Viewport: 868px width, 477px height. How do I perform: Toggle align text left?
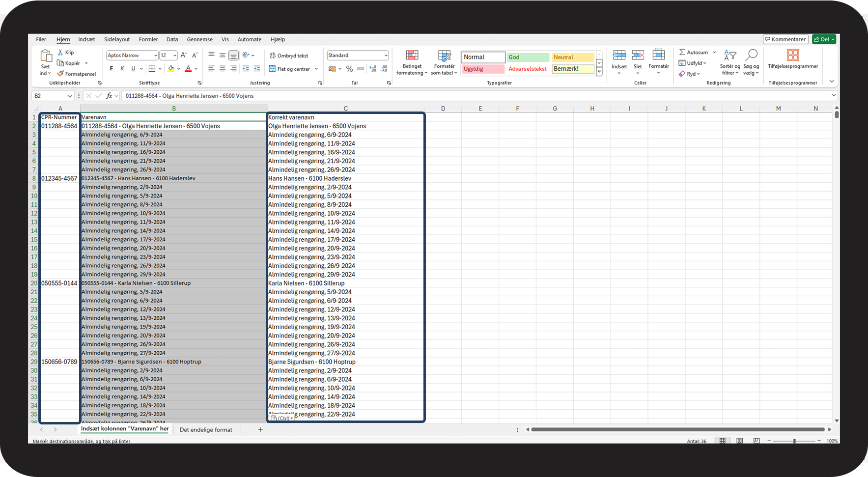211,69
